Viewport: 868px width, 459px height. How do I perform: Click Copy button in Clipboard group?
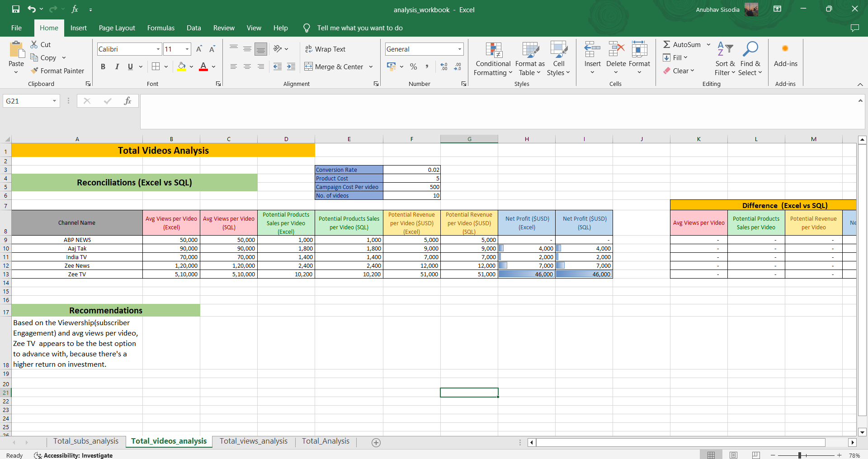[x=43, y=57]
